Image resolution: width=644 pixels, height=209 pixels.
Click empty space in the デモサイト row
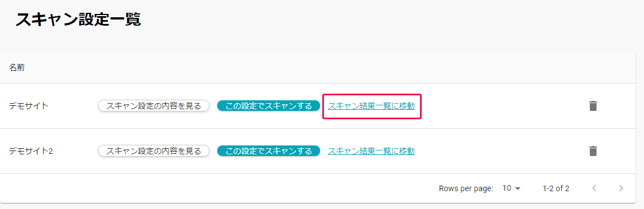pyautogui.click(x=501, y=106)
